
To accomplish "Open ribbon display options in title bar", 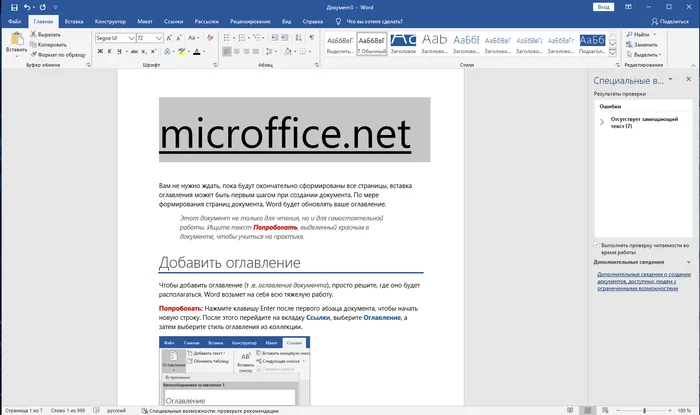I will [628, 7].
